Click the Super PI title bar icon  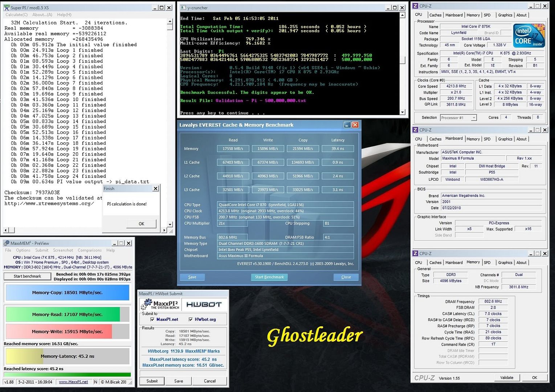6,7
